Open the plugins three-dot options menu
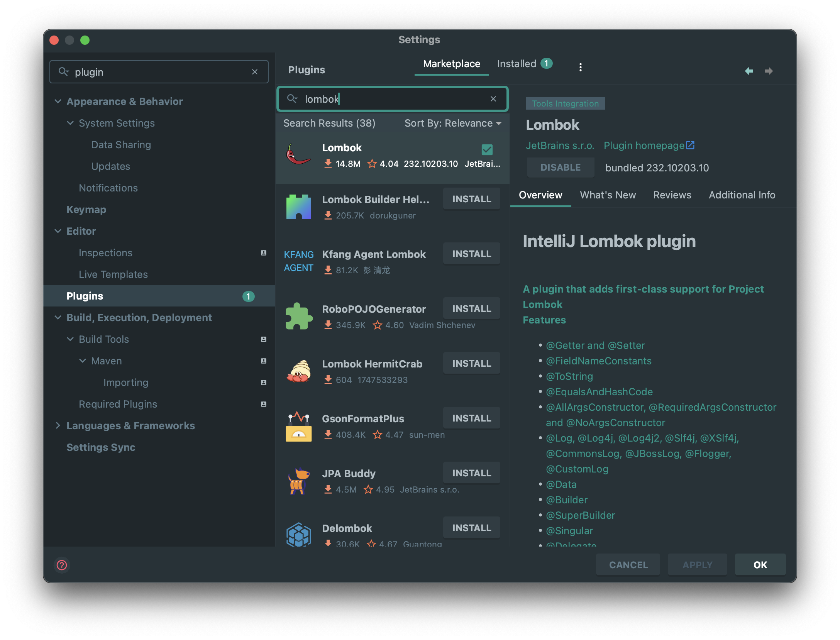840x640 pixels. [x=580, y=67]
